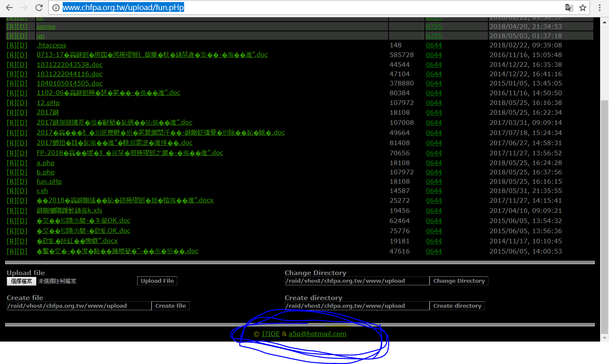Screen dimensions: 609x364
Task: Open the .xls spreadsheet file link
Action: click(69, 210)
